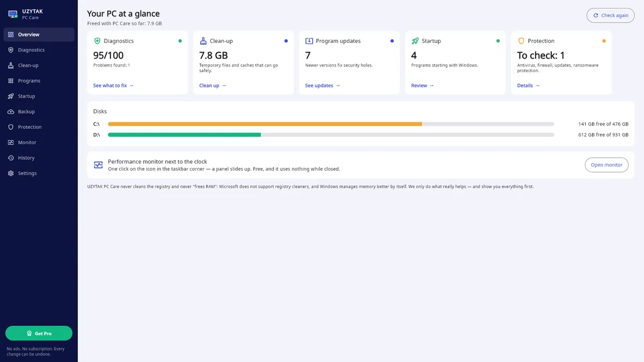The height and width of the screenshot is (362, 644).
Task: Click the 7.8 GB clean-up value
Action: (x=214, y=55)
